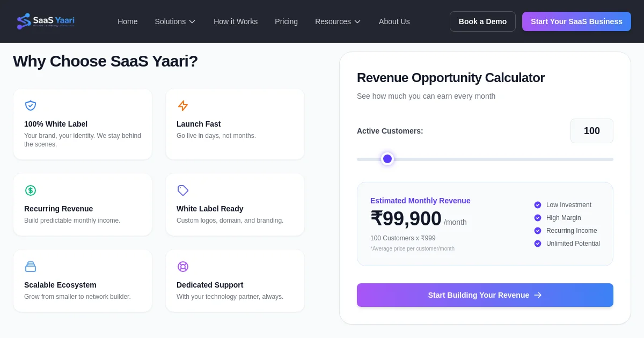Click 'Custom logos, domain, and branding.' text
Image resolution: width=644 pixels, height=338 pixels.
coord(230,221)
